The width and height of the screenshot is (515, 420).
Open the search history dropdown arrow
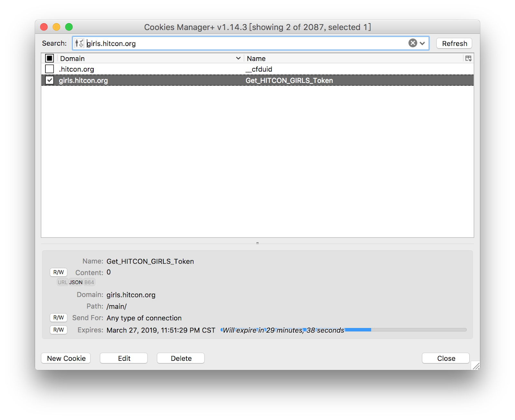[x=423, y=43]
